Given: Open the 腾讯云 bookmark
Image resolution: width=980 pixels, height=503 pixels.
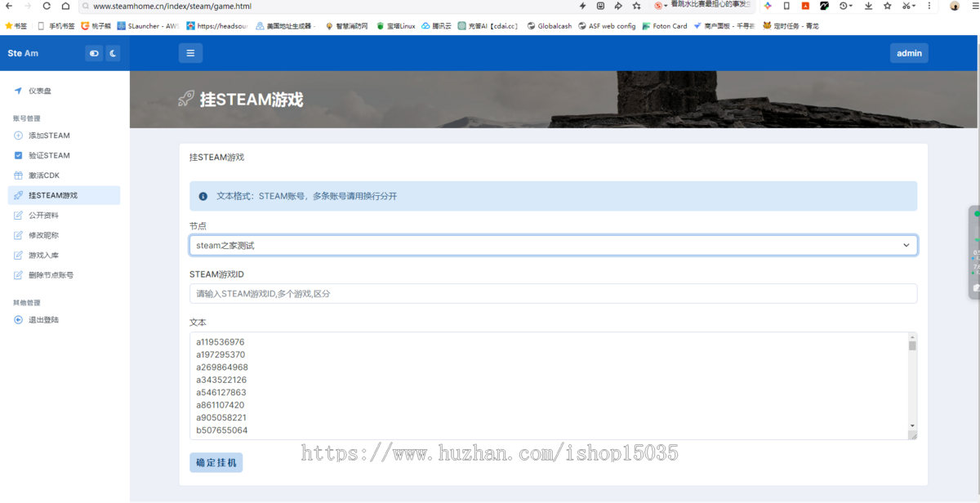Looking at the screenshot, I should click(437, 26).
